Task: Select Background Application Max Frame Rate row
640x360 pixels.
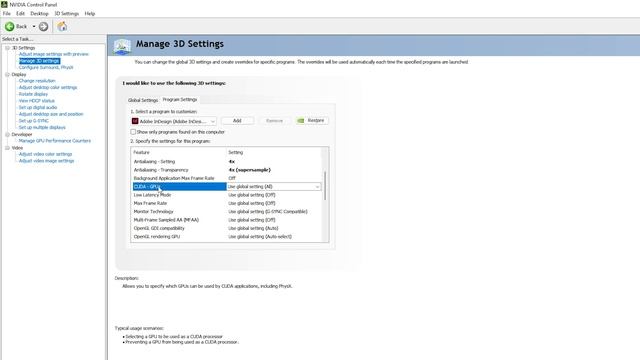Action: pyautogui.click(x=227, y=178)
